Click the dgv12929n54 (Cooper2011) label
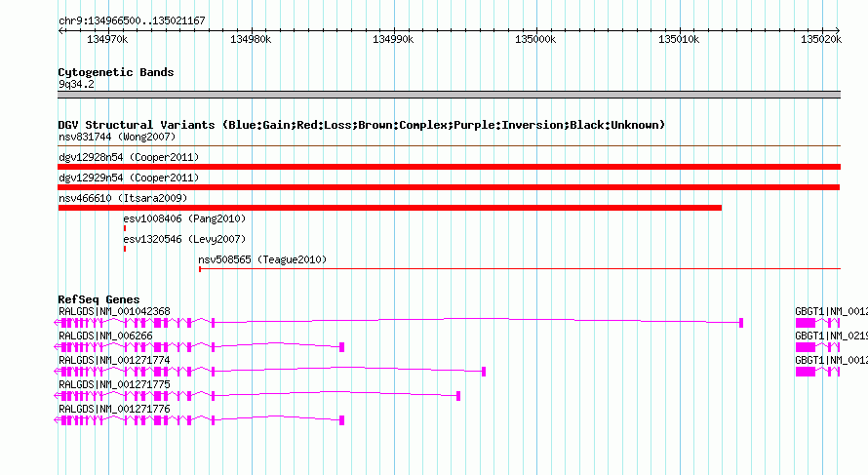 [129, 178]
